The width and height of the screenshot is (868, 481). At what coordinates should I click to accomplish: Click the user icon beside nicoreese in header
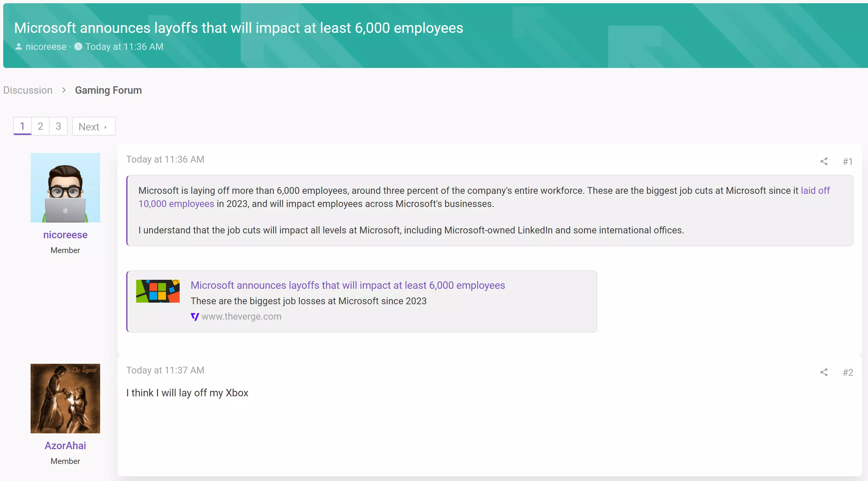[x=19, y=46]
